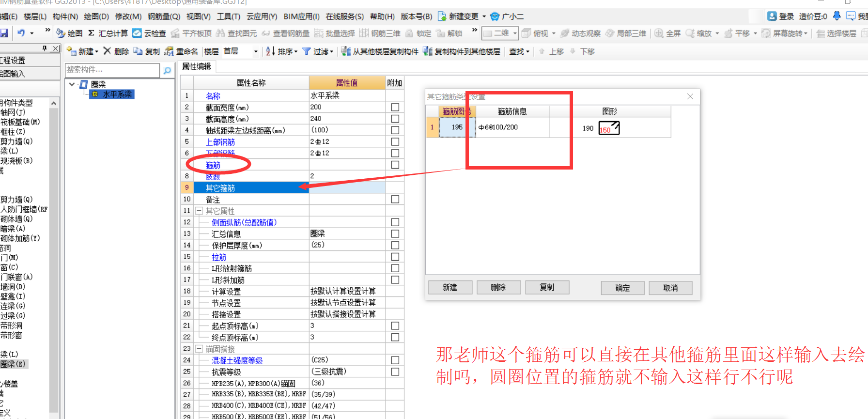Check 附加 box for 上部钢筋
Screen dimensions: 868x419
(395, 141)
